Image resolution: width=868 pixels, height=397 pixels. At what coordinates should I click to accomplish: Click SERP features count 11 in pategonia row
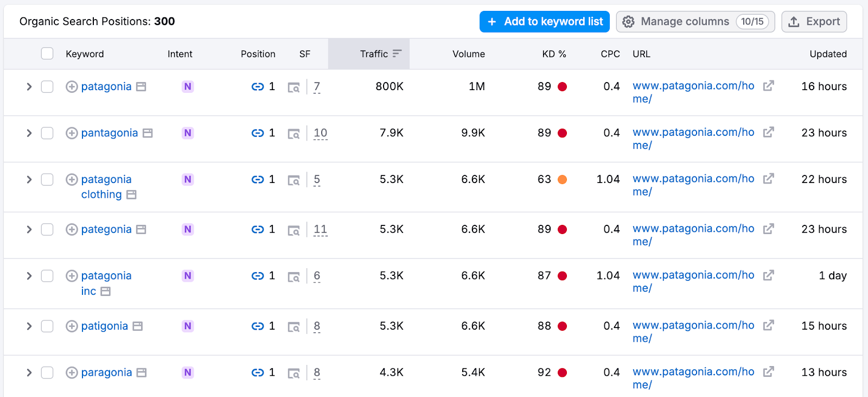(320, 229)
